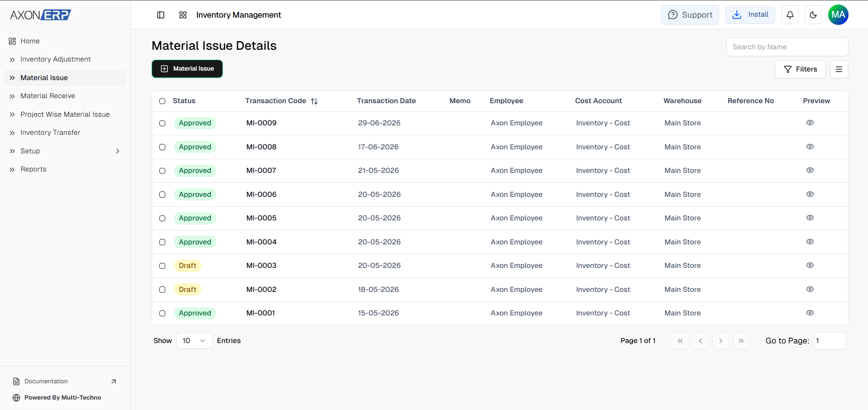Open the hamburger column options icon

[x=839, y=69]
